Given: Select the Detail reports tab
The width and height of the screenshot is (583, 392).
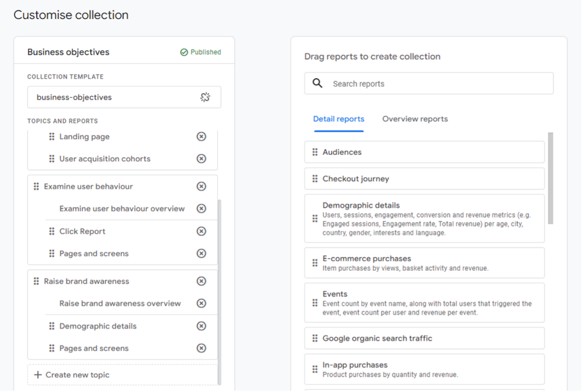Looking at the screenshot, I should (339, 119).
